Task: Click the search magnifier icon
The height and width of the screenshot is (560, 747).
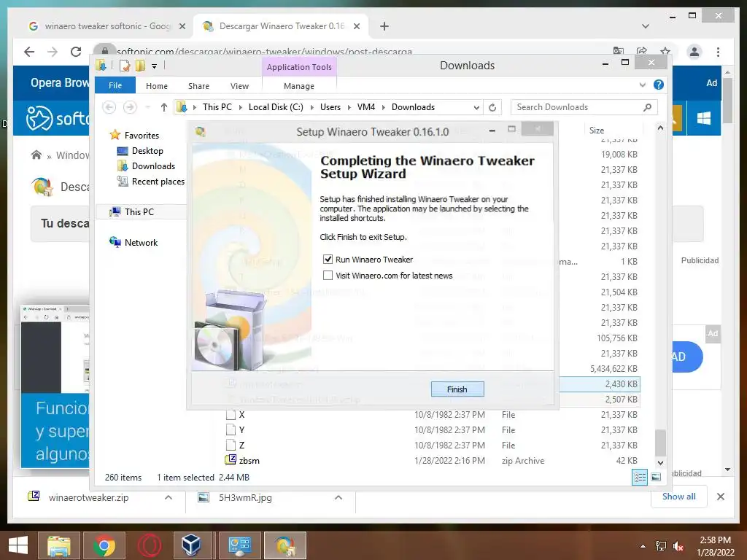Action: click(x=648, y=107)
